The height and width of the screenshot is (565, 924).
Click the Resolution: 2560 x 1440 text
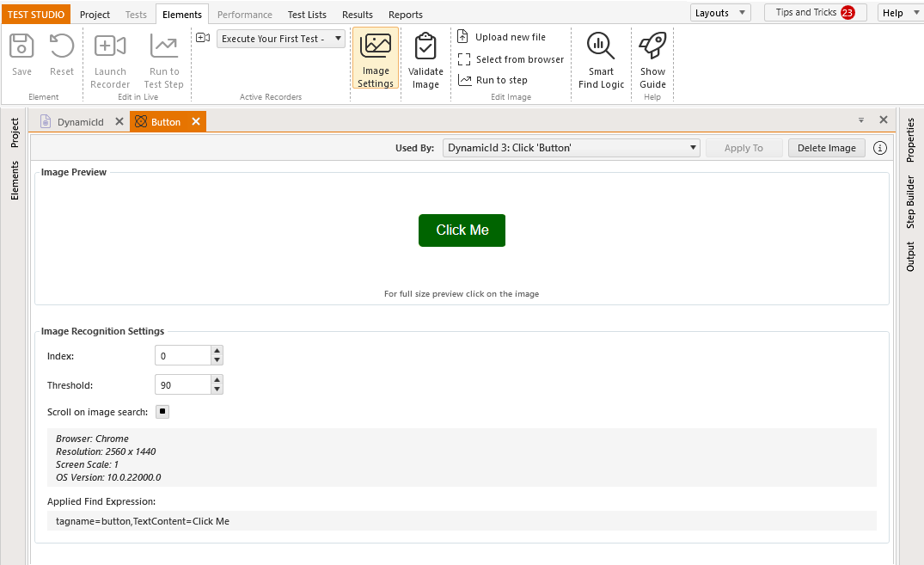(106, 451)
